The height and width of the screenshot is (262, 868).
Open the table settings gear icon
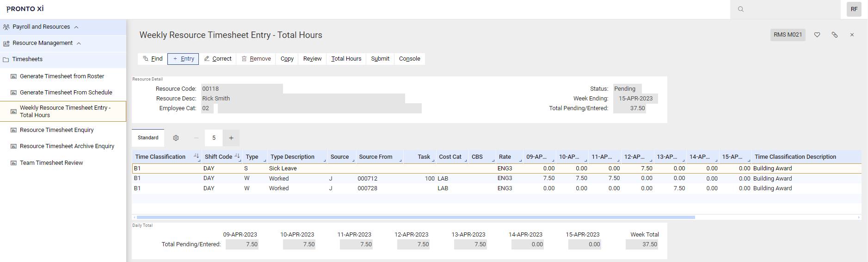(176, 138)
